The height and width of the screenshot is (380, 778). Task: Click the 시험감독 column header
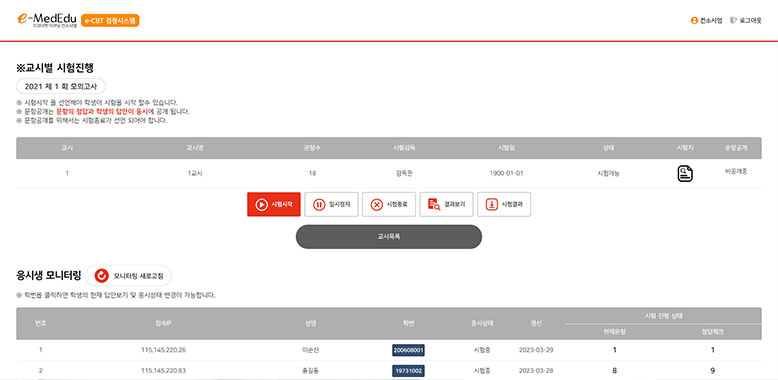403,148
